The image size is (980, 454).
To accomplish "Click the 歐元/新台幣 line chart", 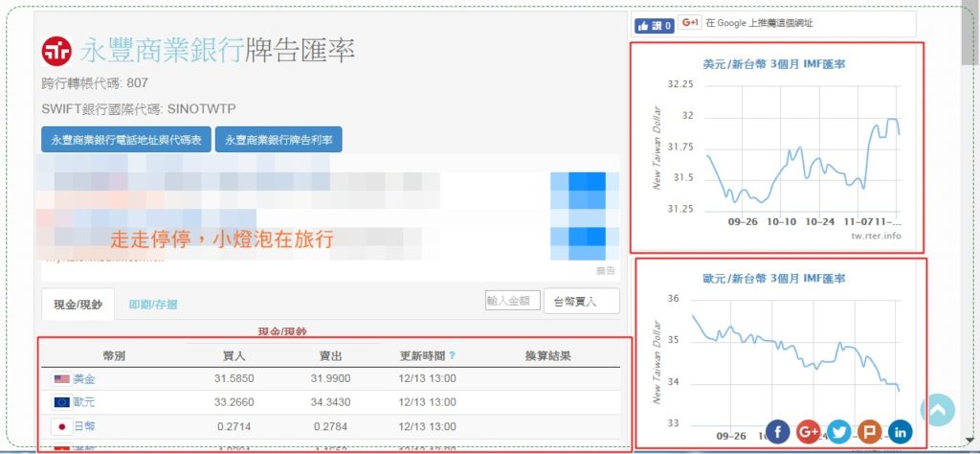I will tap(795, 363).
